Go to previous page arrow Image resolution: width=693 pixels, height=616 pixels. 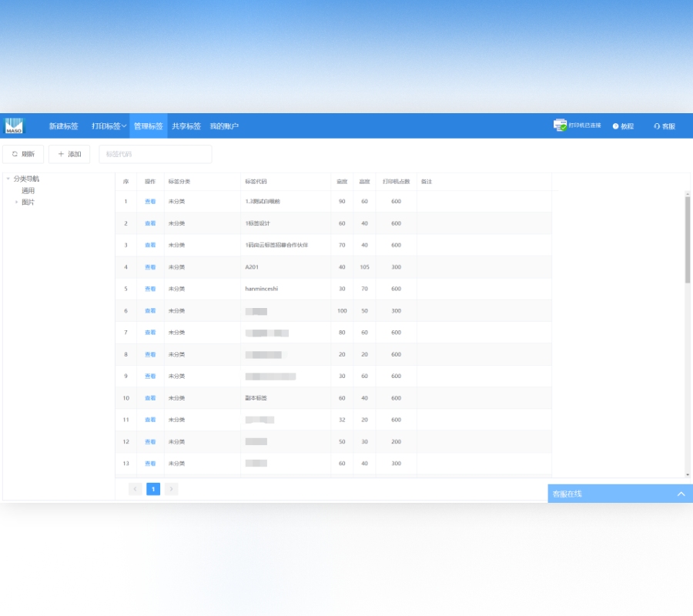pyautogui.click(x=136, y=489)
